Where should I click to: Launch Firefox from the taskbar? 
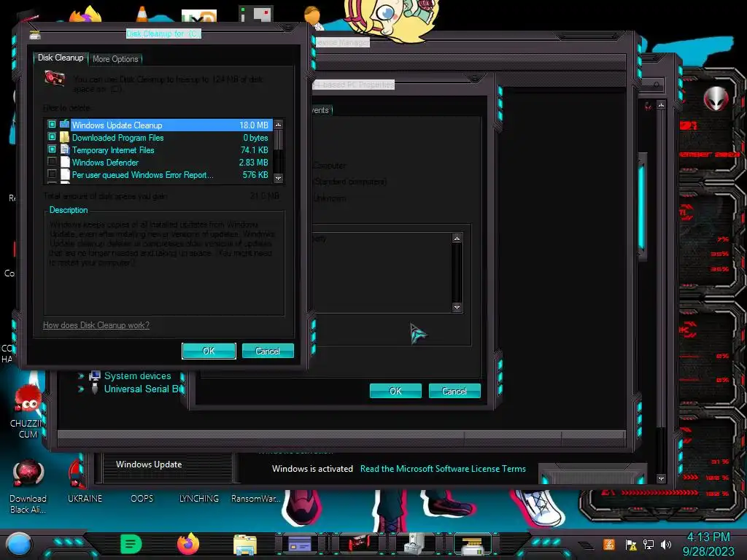coord(187,544)
